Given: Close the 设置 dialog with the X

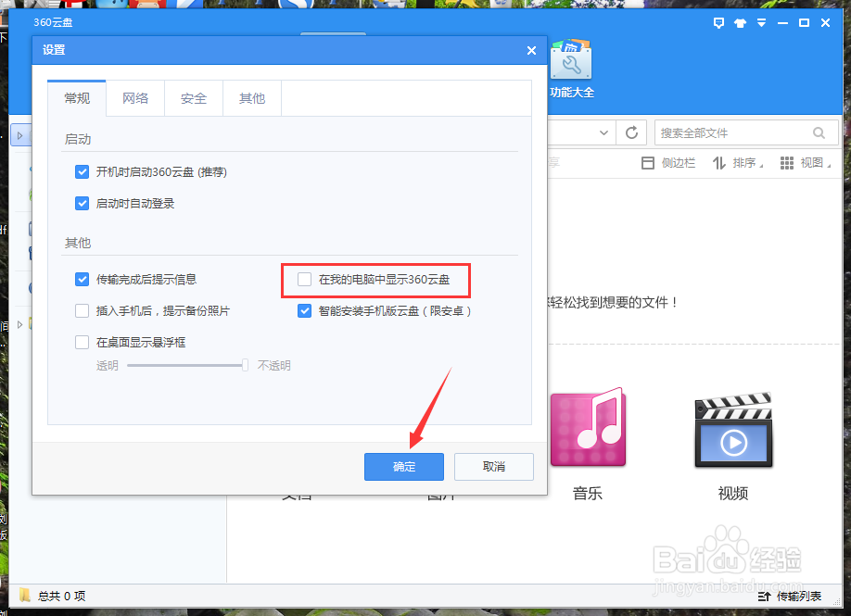Looking at the screenshot, I should click(531, 50).
